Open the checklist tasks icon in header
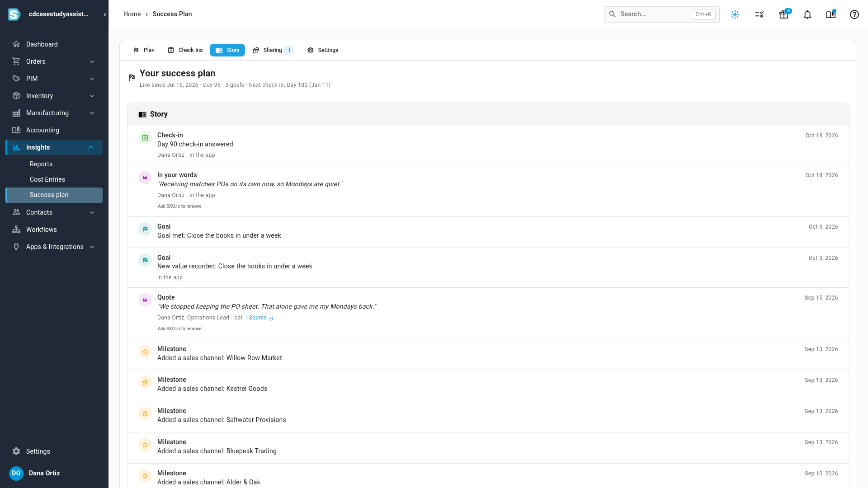 (759, 14)
